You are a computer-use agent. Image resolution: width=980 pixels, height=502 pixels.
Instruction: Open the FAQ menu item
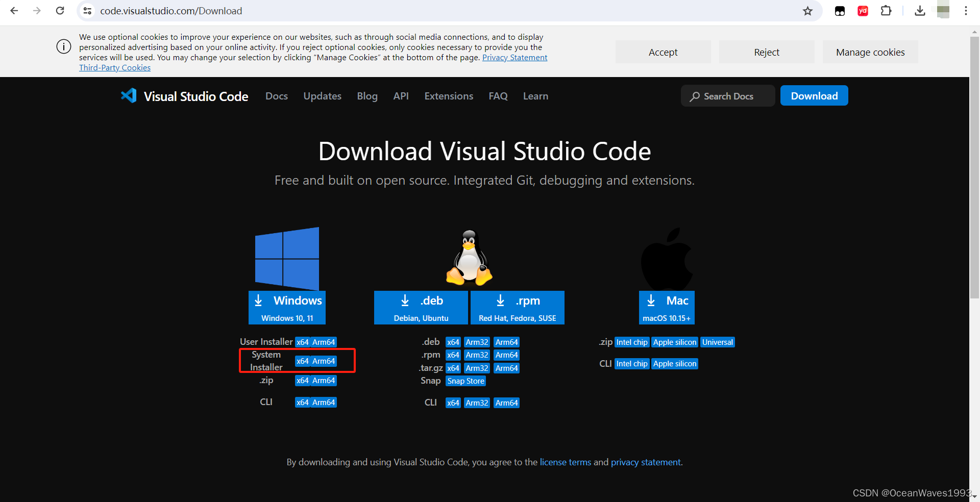pyautogui.click(x=498, y=96)
